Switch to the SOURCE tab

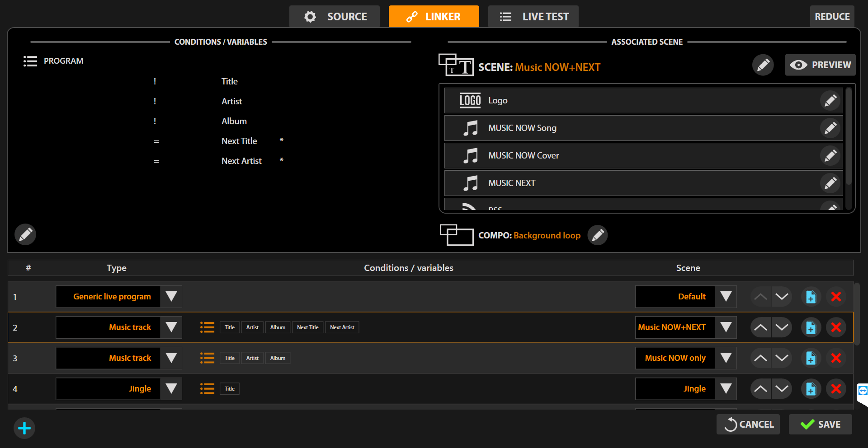coord(335,17)
